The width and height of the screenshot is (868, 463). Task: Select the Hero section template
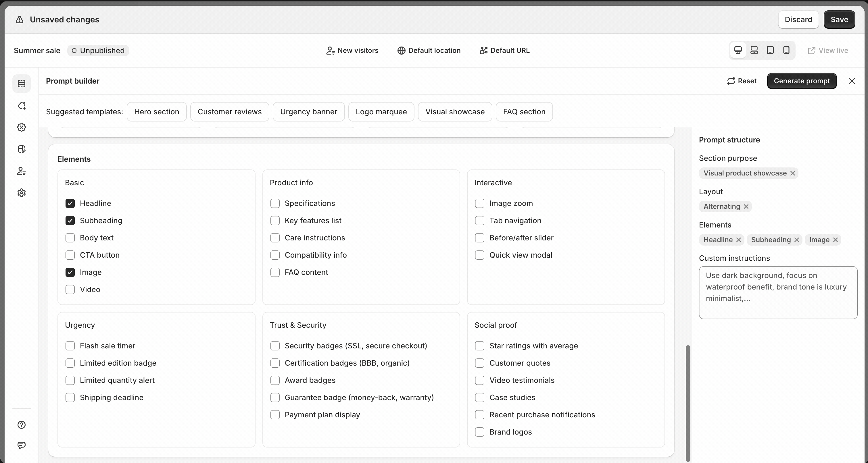coord(156,112)
